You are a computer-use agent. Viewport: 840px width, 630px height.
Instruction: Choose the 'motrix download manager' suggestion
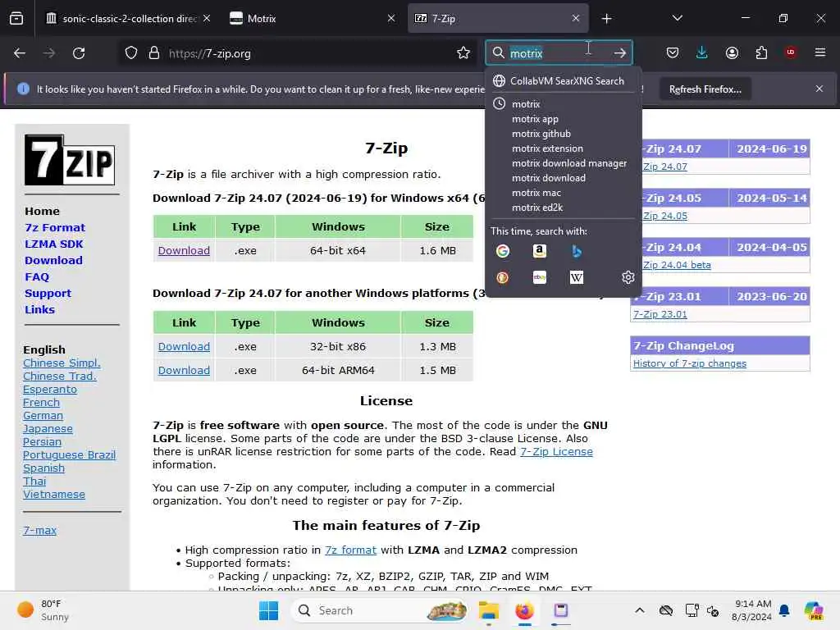(569, 163)
